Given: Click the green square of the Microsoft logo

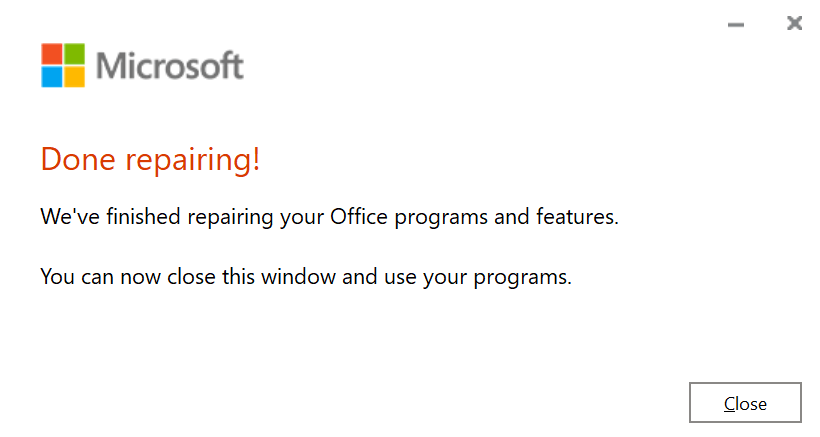Looking at the screenshot, I should tap(75, 54).
